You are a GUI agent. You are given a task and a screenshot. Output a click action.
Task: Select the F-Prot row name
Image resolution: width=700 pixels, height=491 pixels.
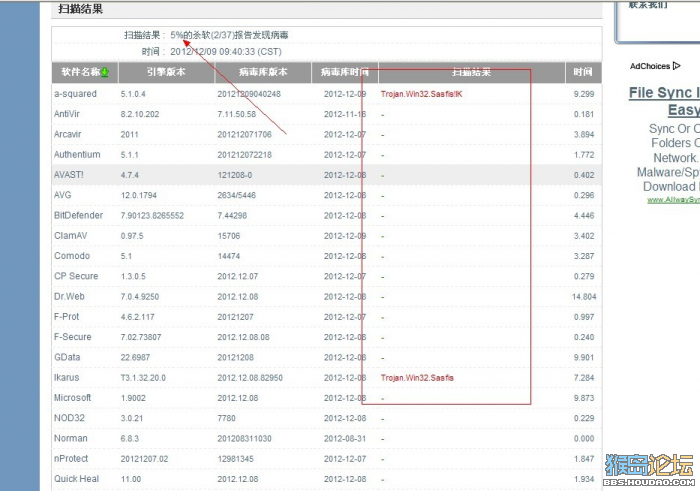coord(67,316)
